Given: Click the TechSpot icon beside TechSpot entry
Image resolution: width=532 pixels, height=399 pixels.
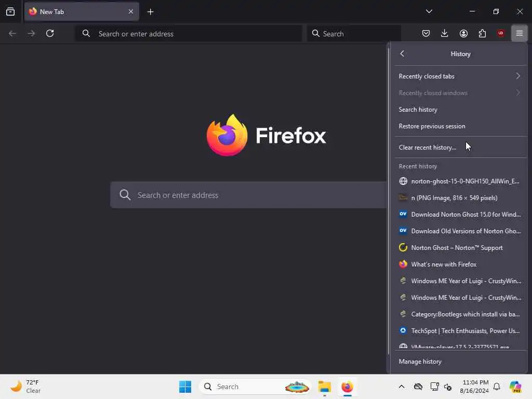Looking at the screenshot, I should [403, 330].
